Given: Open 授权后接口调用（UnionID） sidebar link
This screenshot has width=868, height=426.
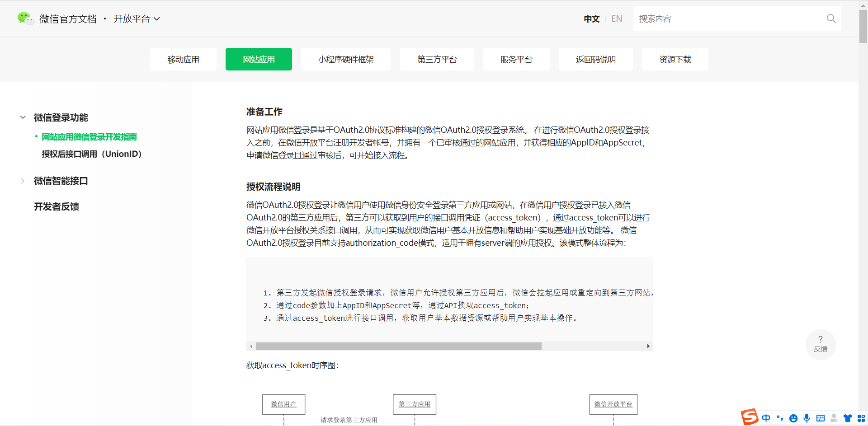Looking at the screenshot, I should pos(92,154).
